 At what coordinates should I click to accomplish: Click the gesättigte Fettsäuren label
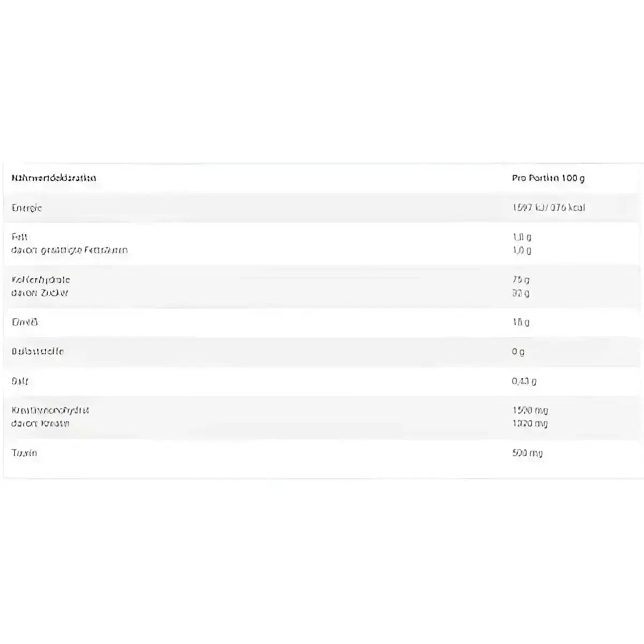click(x=69, y=250)
